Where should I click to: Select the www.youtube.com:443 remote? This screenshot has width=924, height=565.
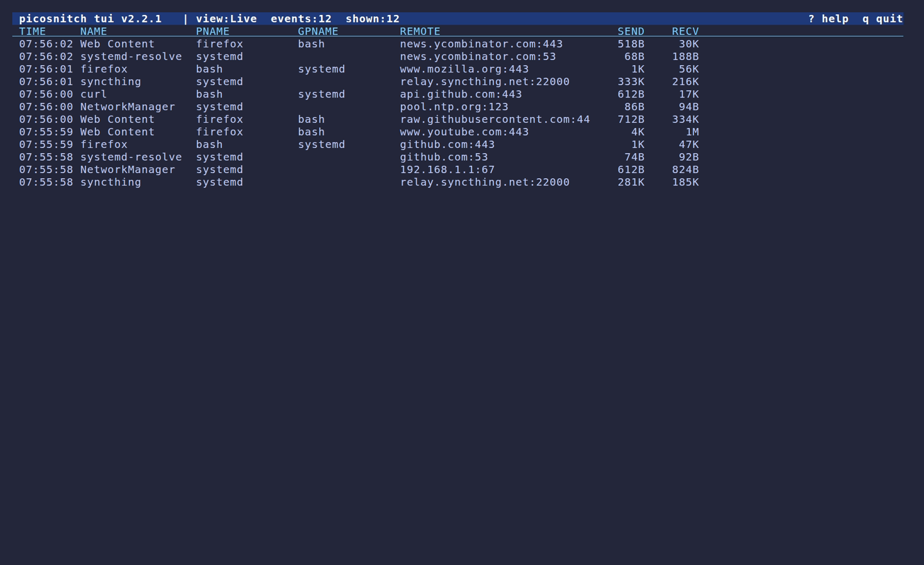(x=464, y=132)
